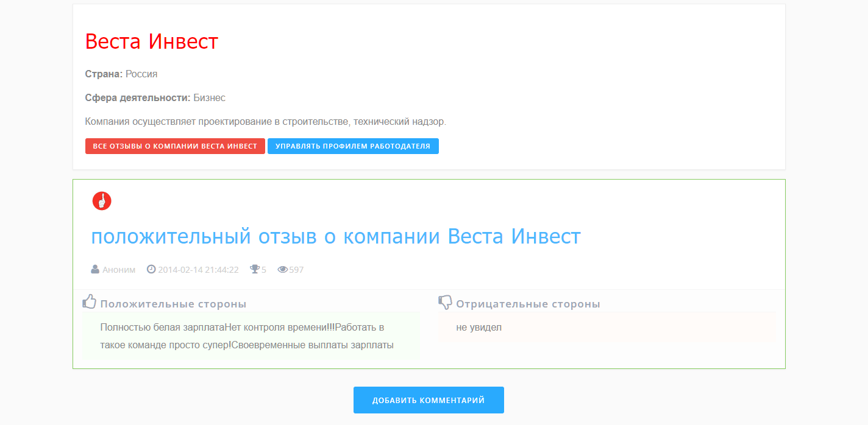Click the 2014-02-14 review timestamp

point(198,269)
